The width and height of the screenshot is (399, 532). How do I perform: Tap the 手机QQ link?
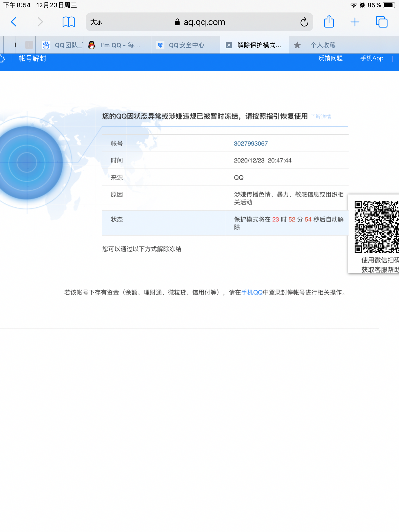click(x=252, y=292)
